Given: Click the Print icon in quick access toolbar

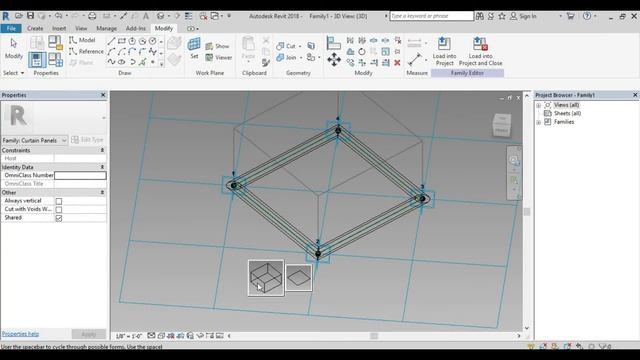Looking at the screenshot, I should pyautogui.click(x=92, y=16).
